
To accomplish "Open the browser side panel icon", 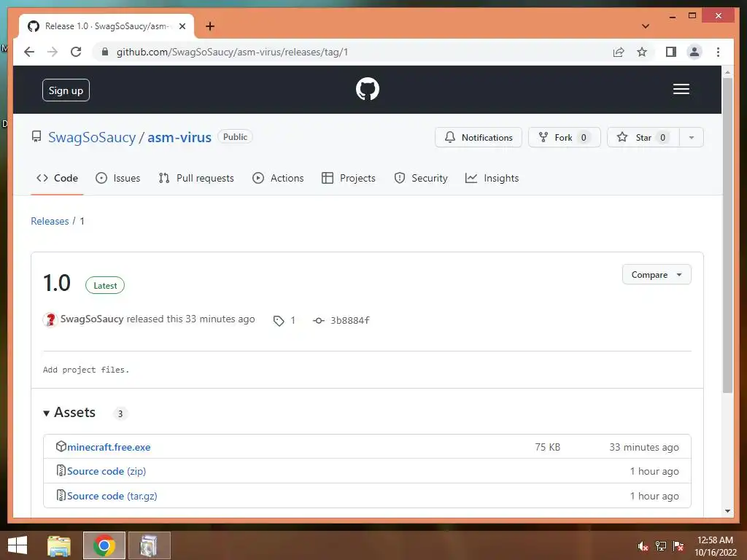I will [x=671, y=52].
